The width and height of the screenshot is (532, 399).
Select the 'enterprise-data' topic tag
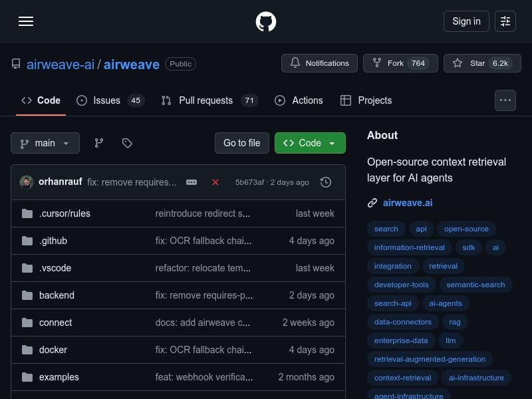(401, 340)
